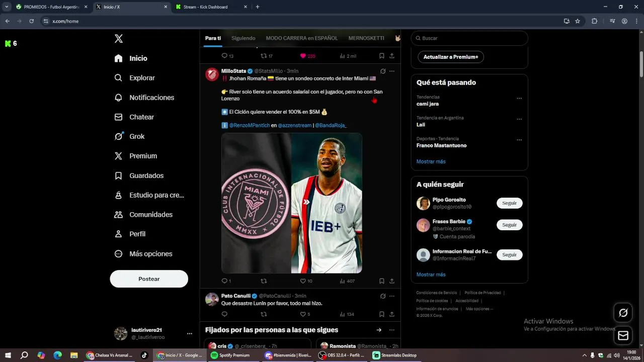Click Grok icon on MilloStats post
This screenshot has height=362, width=644.
pos(383,71)
